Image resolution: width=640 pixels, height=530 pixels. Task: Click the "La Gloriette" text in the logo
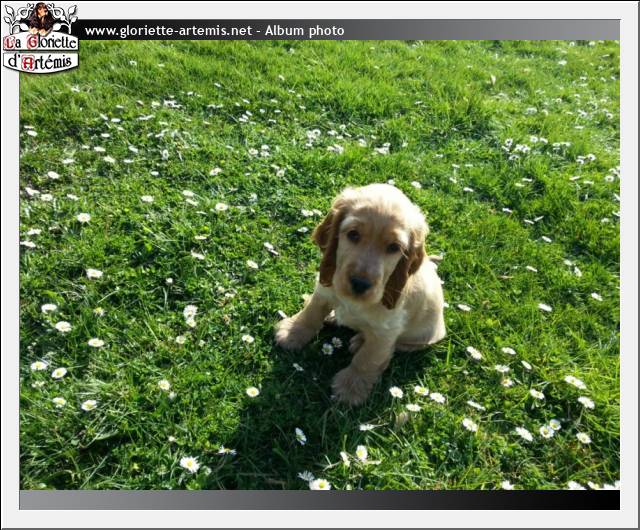coord(40,43)
